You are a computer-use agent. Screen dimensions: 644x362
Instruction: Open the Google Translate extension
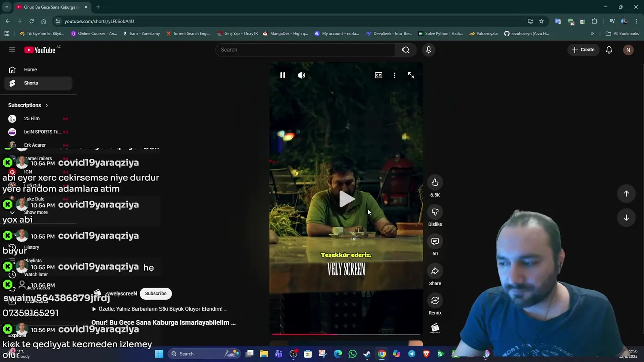pos(558,21)
